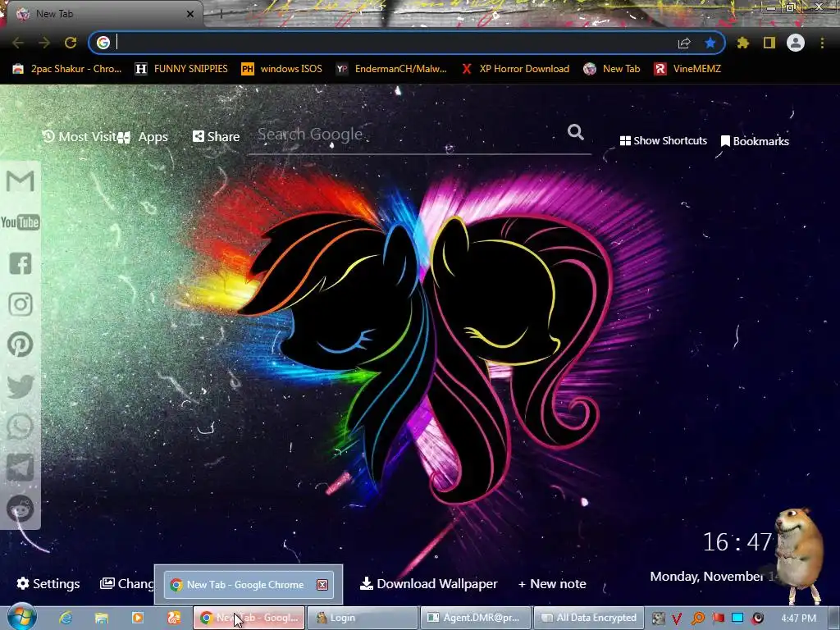This screenshot has height=630, width=840.
Task: Open the Chrome profile avatar
Action: (796, 43)
